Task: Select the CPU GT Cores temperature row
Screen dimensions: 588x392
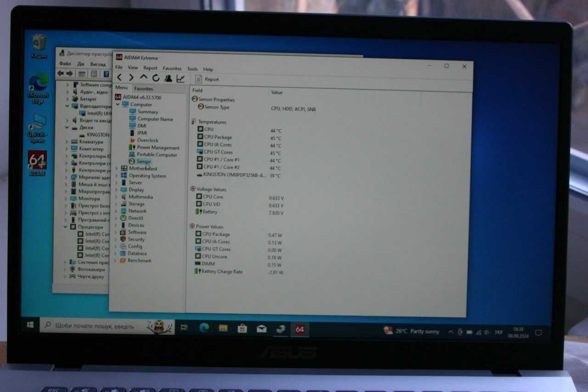Action: pos(239,152)
